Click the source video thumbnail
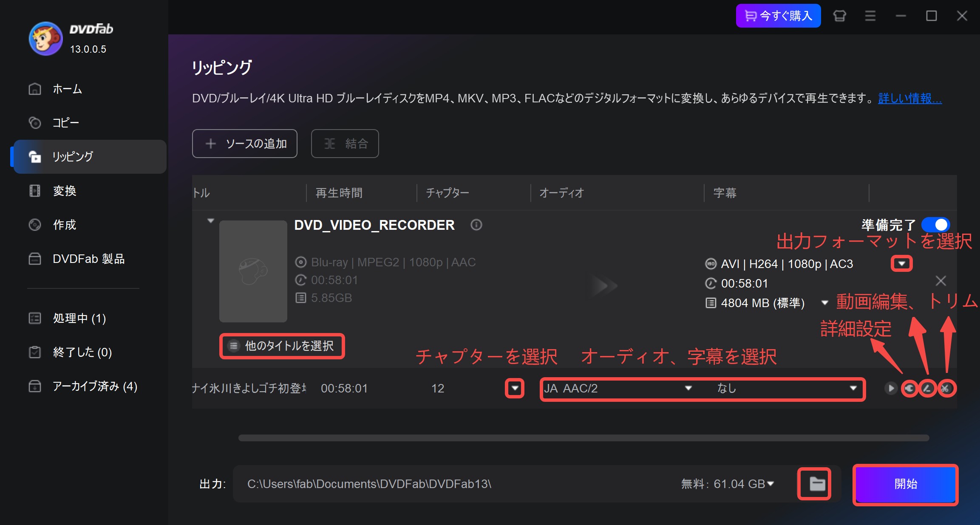This screenshot has width=980, height=525. 253,271
